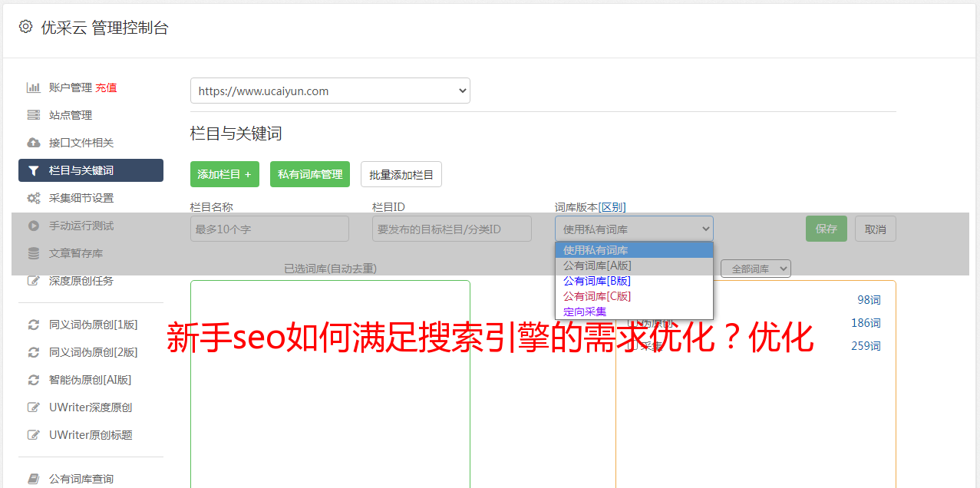Click the 私有词库管理 button
980x488 pixels.
(310, 174)
